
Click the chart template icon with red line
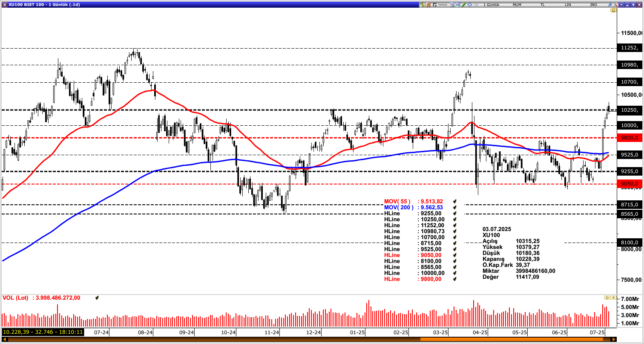(x=458, y=5)
